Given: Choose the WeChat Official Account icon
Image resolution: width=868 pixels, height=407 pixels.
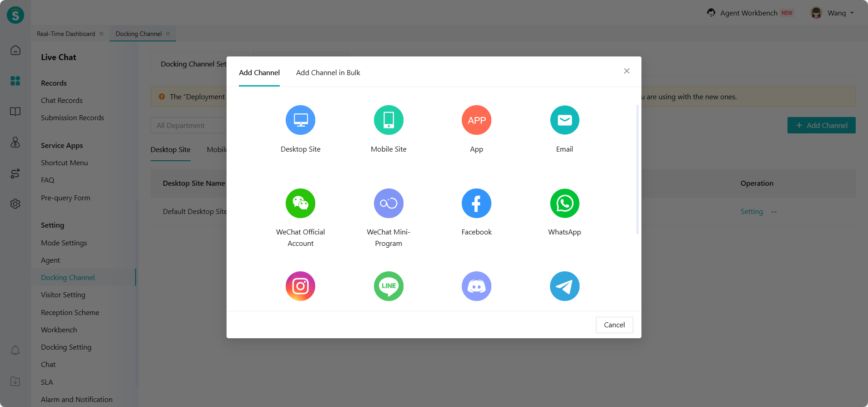Looking at the screenshot, I should [300, 203].
